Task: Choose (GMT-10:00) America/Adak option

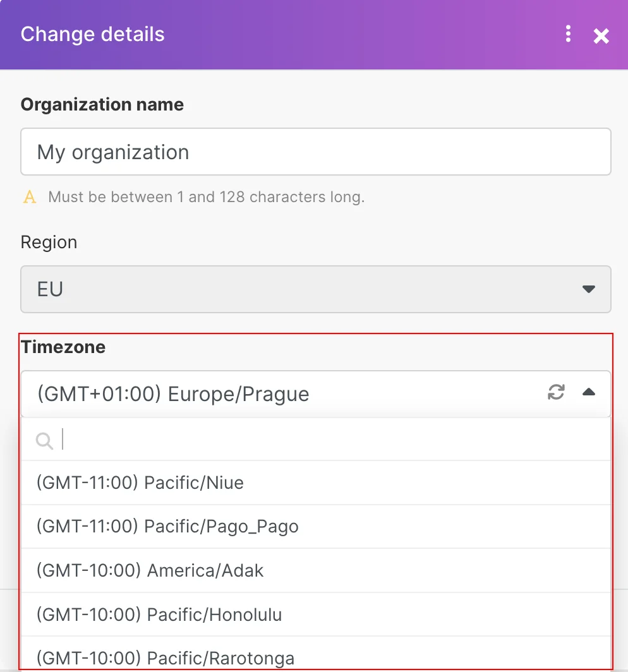Action: pos(315,570)
